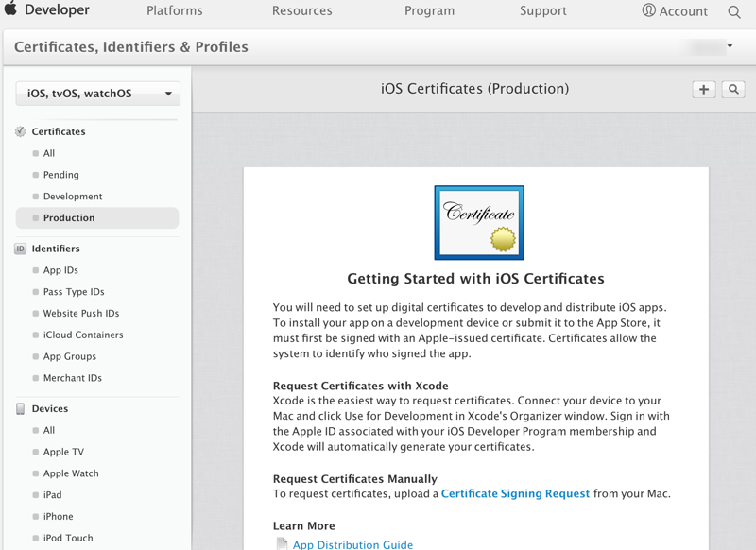Open the search magnifier in top navigation
The image size is (756, 550).
pyautogui.click(x=734, y=12)
